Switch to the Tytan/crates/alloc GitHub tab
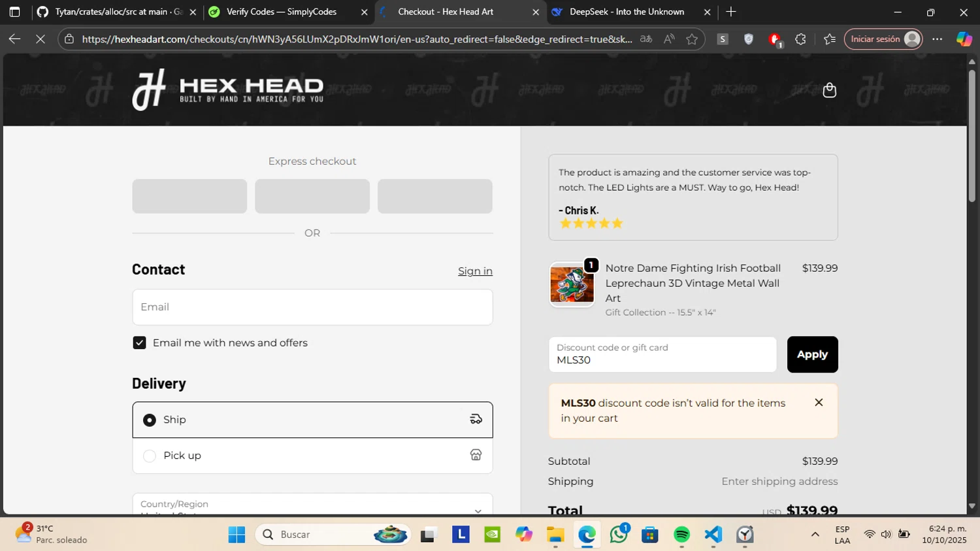980x551 pixels. [x=116, y=12]
